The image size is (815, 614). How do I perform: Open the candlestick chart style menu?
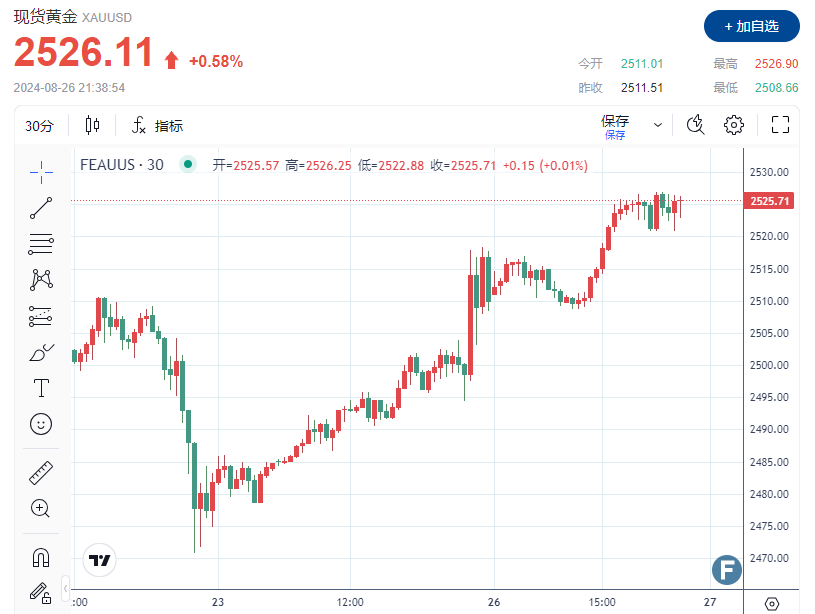pos(93,126)
